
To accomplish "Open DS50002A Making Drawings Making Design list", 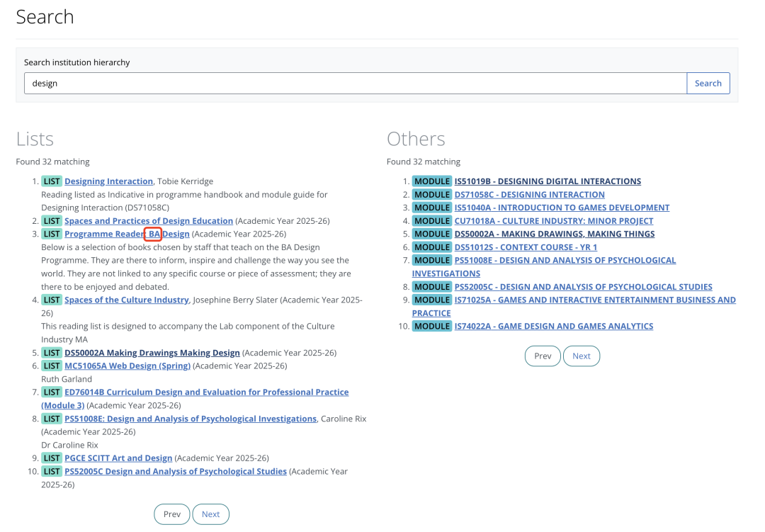I will (152, 352).
